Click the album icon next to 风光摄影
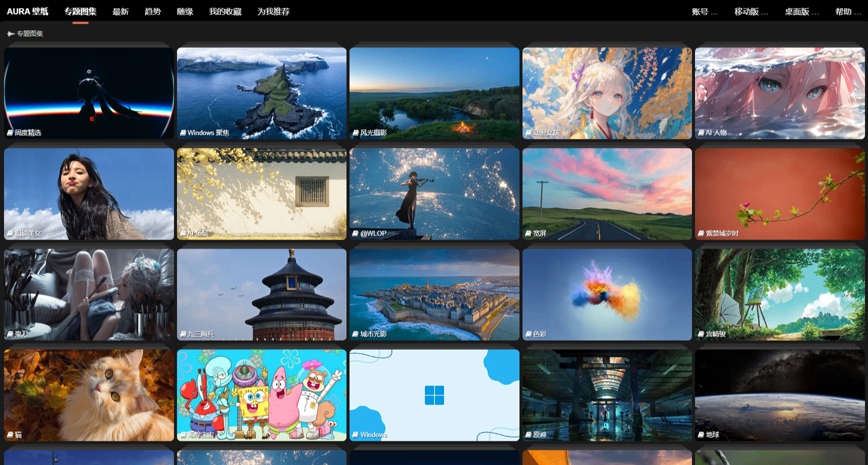The height and width of the screenshot is (465, 868). point(356,133)
